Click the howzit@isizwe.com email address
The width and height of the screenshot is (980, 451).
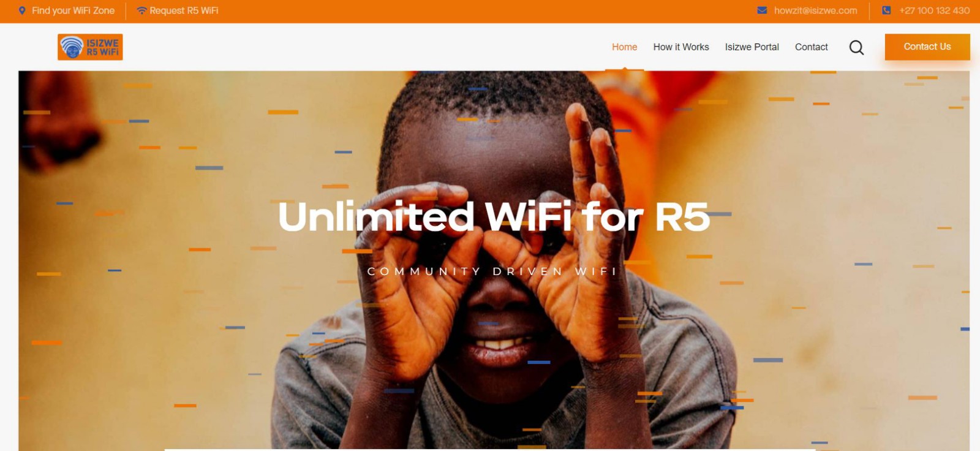pyautogui.click(x=815, y=10)
